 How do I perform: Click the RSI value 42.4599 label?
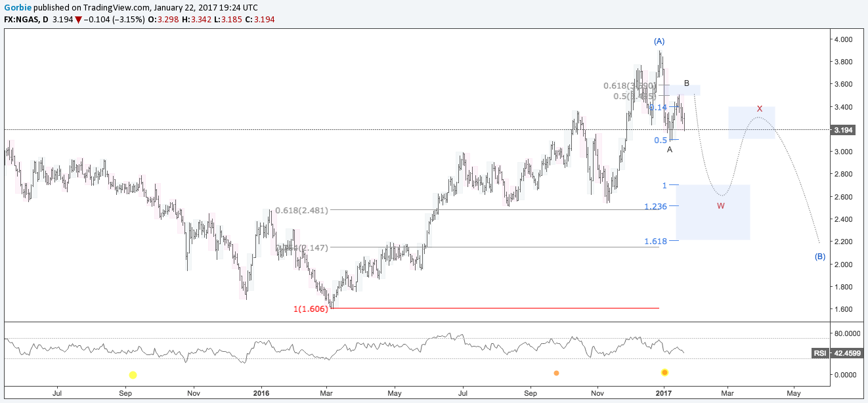847,353
